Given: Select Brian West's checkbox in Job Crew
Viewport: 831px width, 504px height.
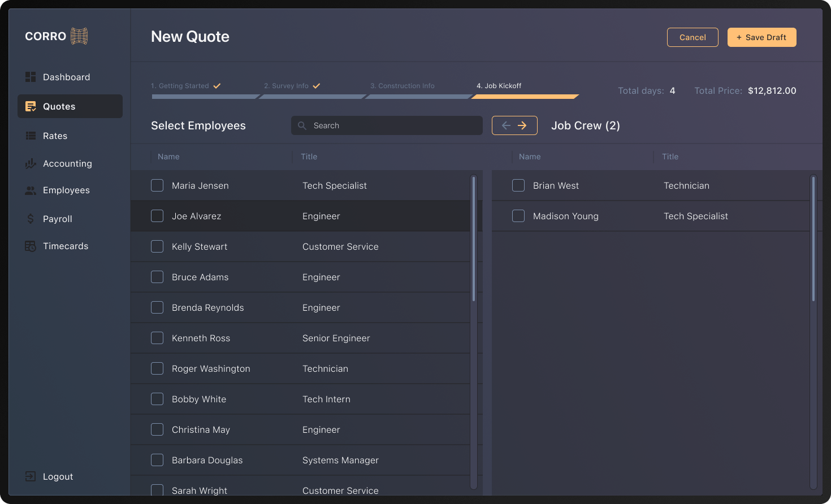Looking at the screenshot, I should tap(518, 185).
